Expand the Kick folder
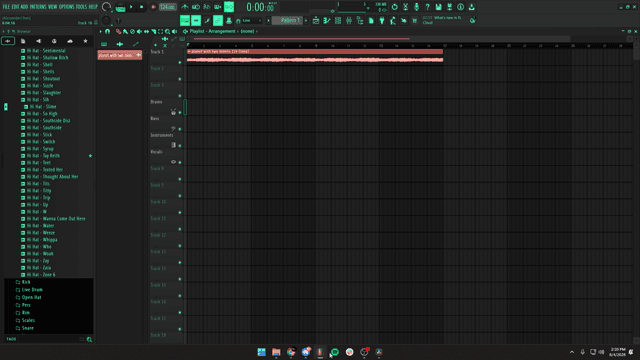The image size is (640, 360). coord(23,282)
